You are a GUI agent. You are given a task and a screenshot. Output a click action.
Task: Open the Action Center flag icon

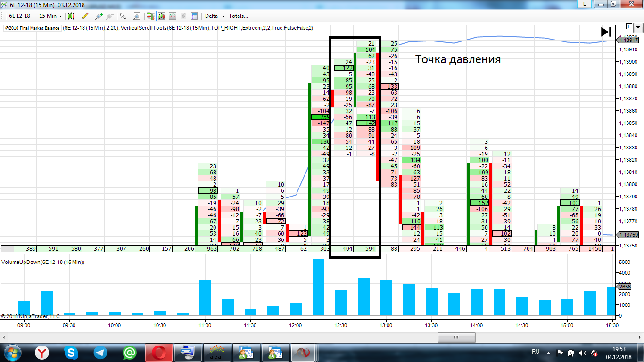pyautogui.click(x=560, y=352)
